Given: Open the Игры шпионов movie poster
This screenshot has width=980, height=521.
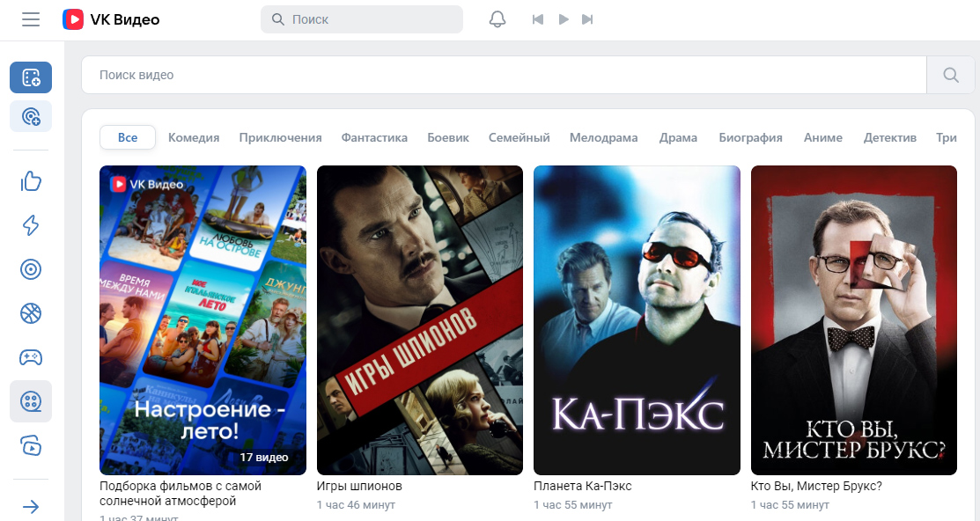Looking at the screenshot, I should coord(420,319).
